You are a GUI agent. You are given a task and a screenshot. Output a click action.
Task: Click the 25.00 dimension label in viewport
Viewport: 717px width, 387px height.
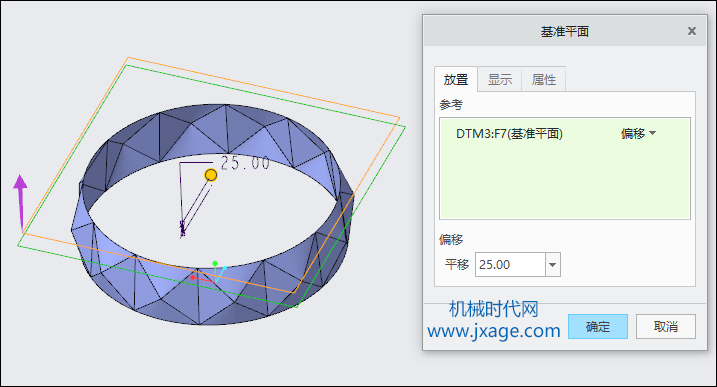click(245, 163)
